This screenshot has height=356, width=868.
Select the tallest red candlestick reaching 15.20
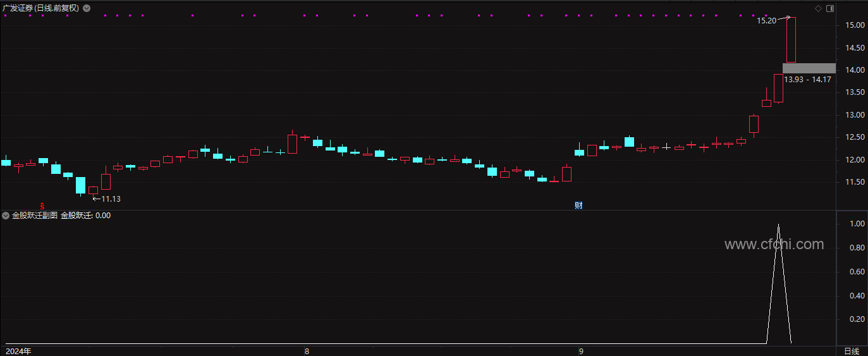791,39
